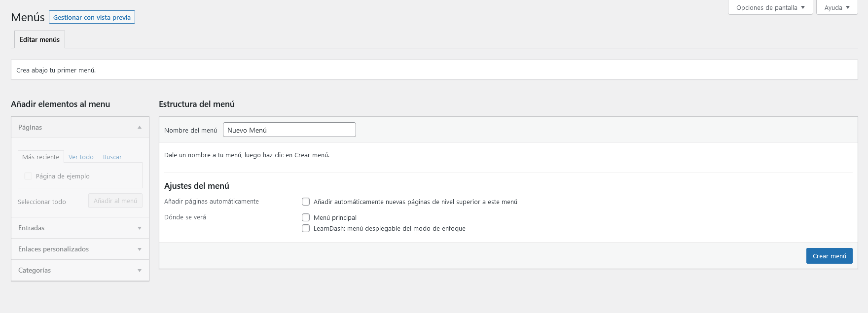Collapse the Páginas panel arrow
The height and width of the screenshot is (313, 868).
tap(140, 127)
